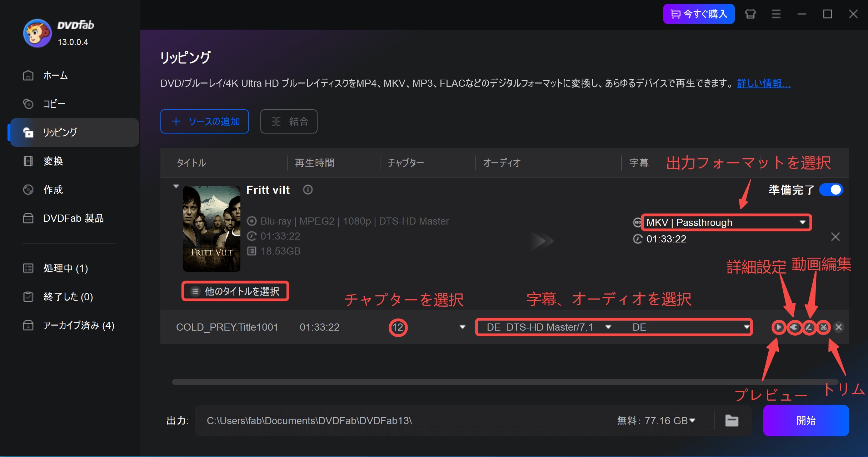Open the video edit pencil icon
This screenshot has height=457, width=868.
pyautogui.click(x=809, y=327)
